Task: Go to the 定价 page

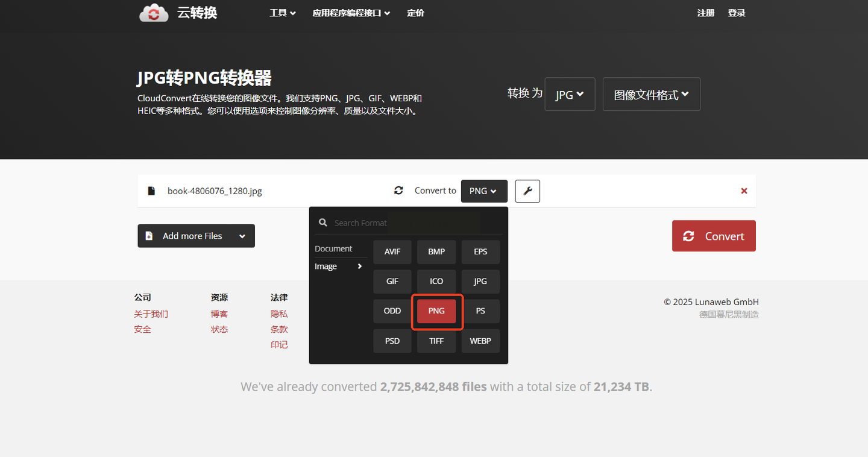Action: 415,13
